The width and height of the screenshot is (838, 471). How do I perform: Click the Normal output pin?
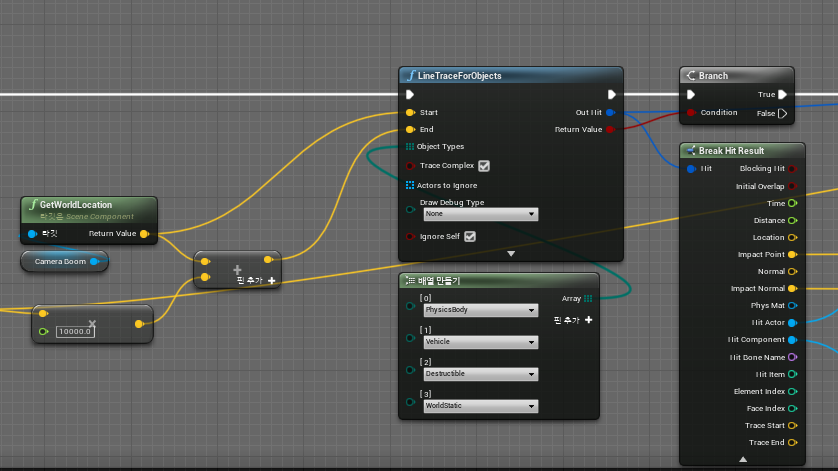click(793, 272)
